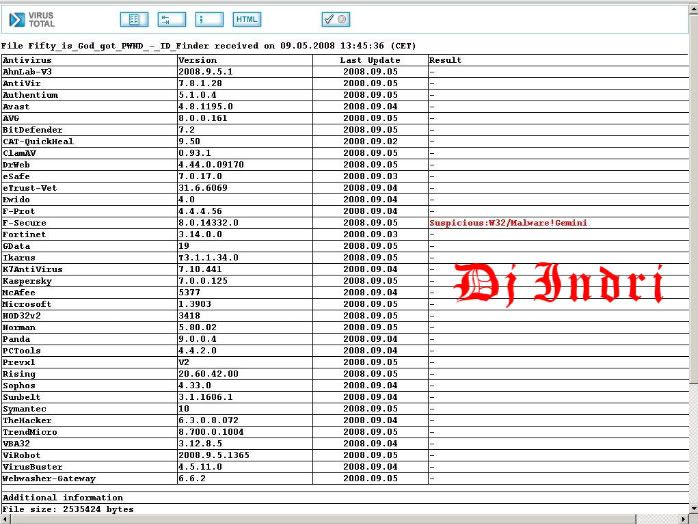Click the VirusBuster entry

coord(32,467)
